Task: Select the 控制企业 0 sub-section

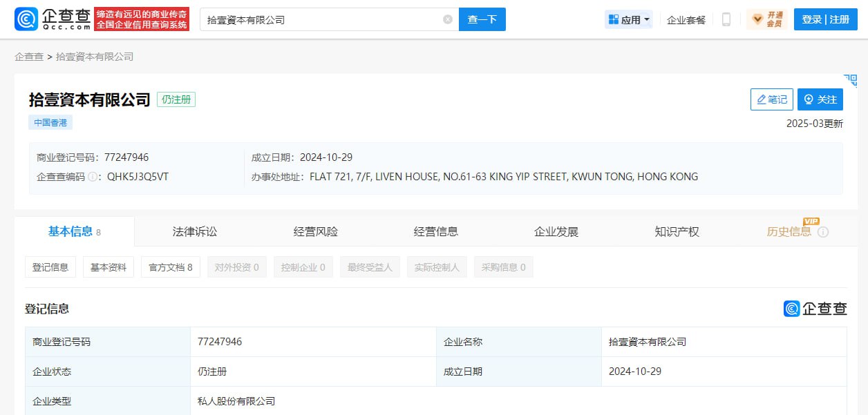Action: [x=303, y=267]
